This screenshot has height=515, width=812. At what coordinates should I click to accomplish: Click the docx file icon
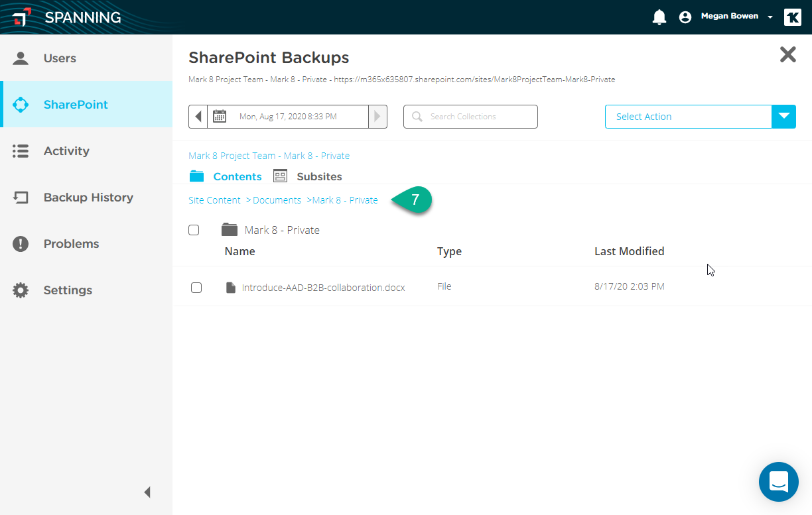[x=231, y=288]
